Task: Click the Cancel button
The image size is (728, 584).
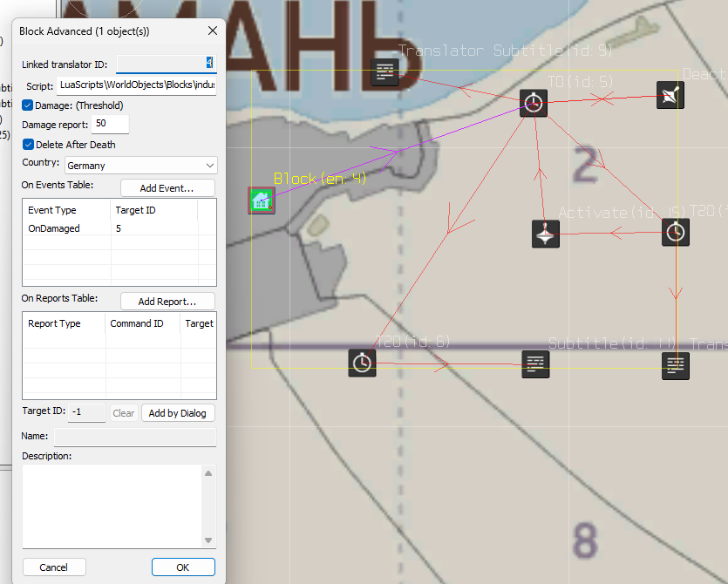Action: tap(54, 567)
